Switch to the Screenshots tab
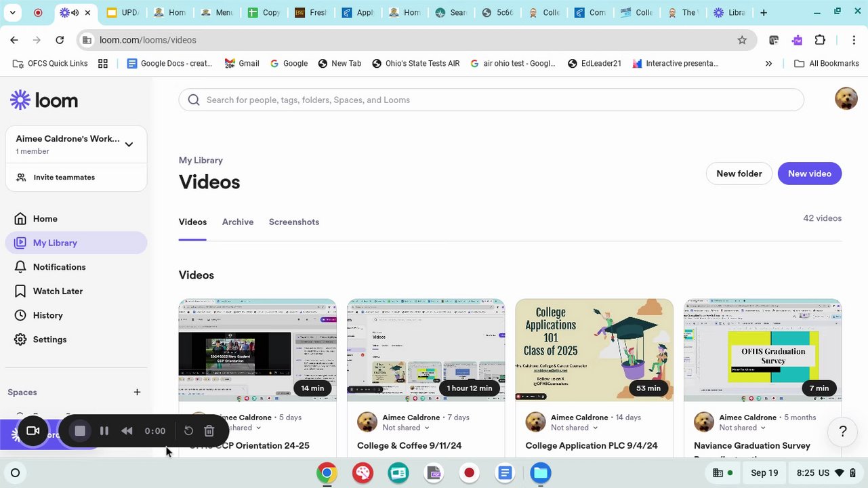Screen dimensions: 868x488 [x=294, y=222]
